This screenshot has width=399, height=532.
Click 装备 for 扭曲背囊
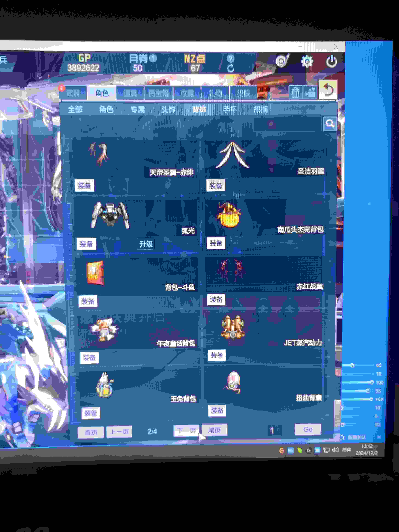pyautogui.click(x=217, y=411)
